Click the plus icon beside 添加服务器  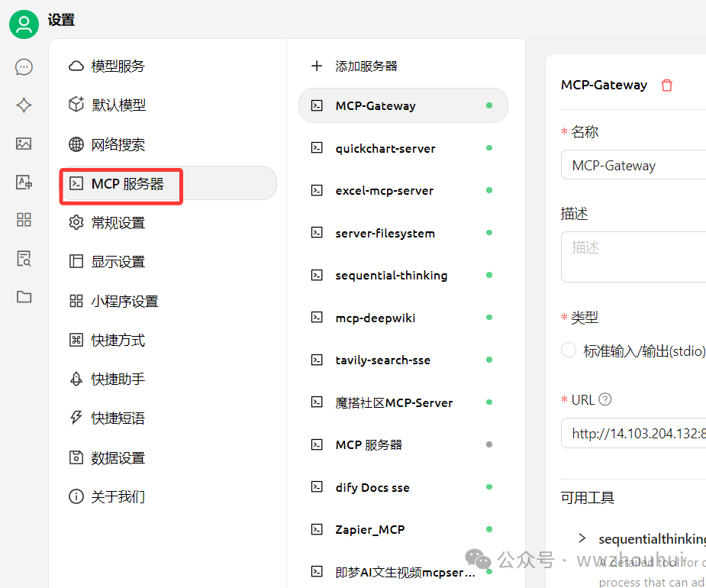point(317,66)
